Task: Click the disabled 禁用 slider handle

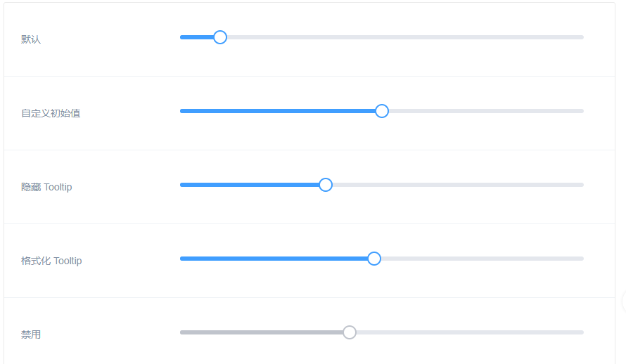Action: 350,332
